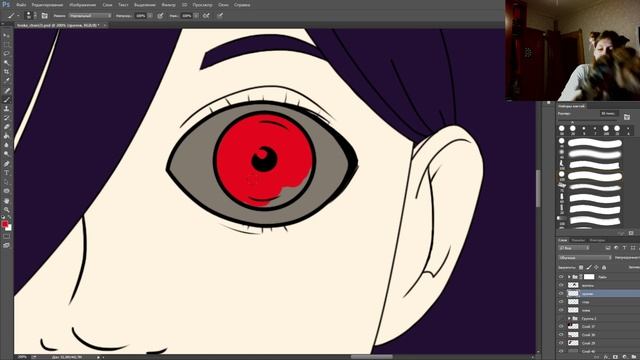Open the layer filter type dropdown
640x360 pixels.
click(x=574, y=248)
